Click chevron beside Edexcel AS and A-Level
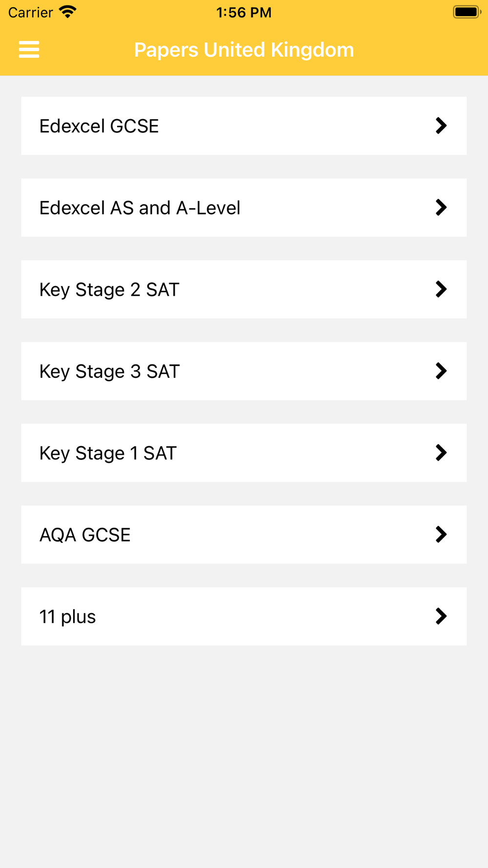The image size is (488, 868). pyautogui.click(x=441, y=207)
